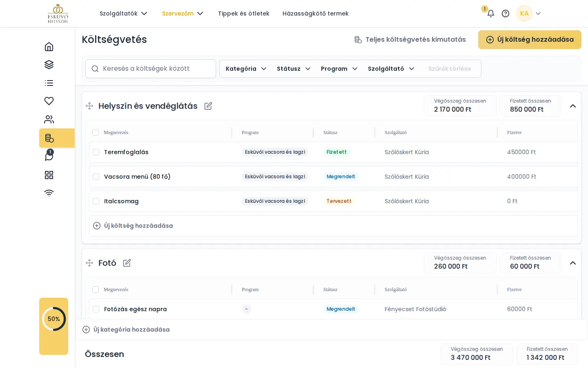Edit the Helyszín és vendéglátás category name

pos(208,106)
